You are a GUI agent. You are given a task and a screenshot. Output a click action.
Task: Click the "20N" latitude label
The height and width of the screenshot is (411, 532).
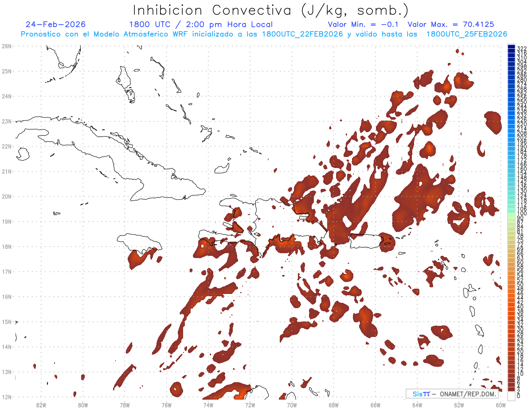pos(6,196)
